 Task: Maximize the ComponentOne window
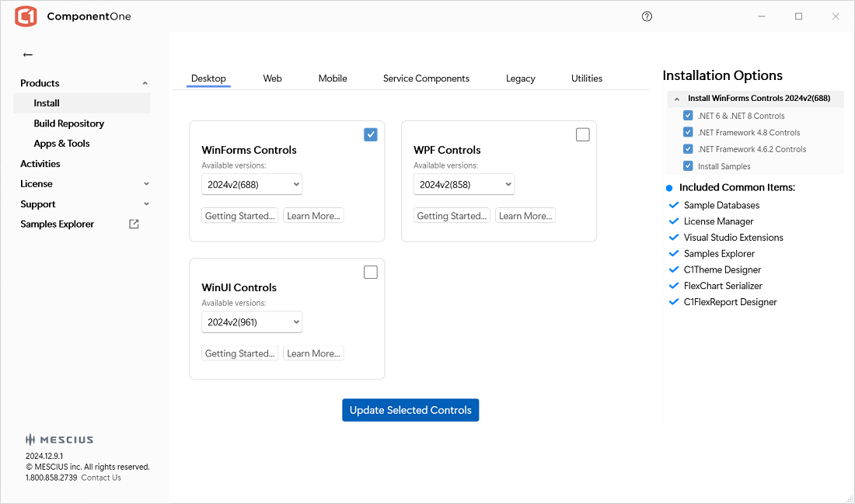pyautogui.click(x=798, y=16)
